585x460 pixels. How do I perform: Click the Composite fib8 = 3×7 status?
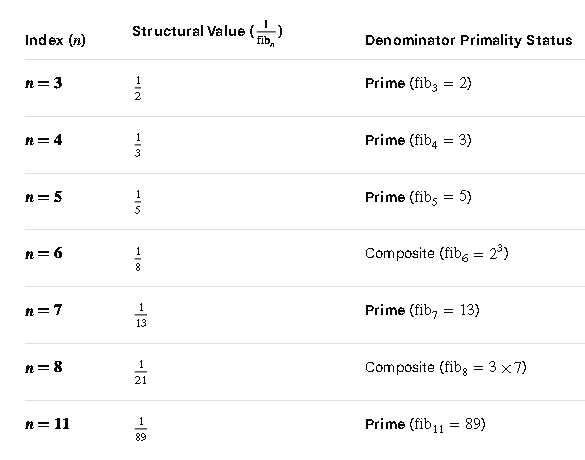tap(446, 367)
